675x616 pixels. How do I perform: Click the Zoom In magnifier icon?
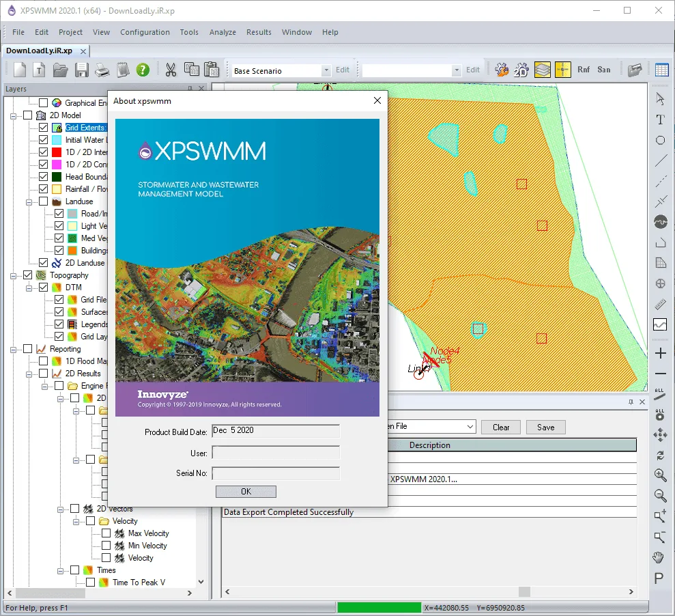[x=660, y=475]
